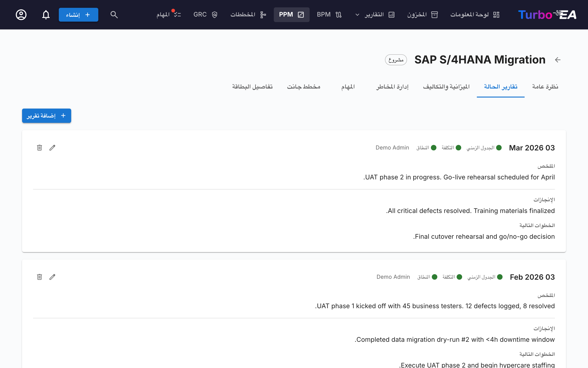This screenshot has width=588, height=368.
Task: Switch to the المهام tab under the project title
Action: (348, 87)
